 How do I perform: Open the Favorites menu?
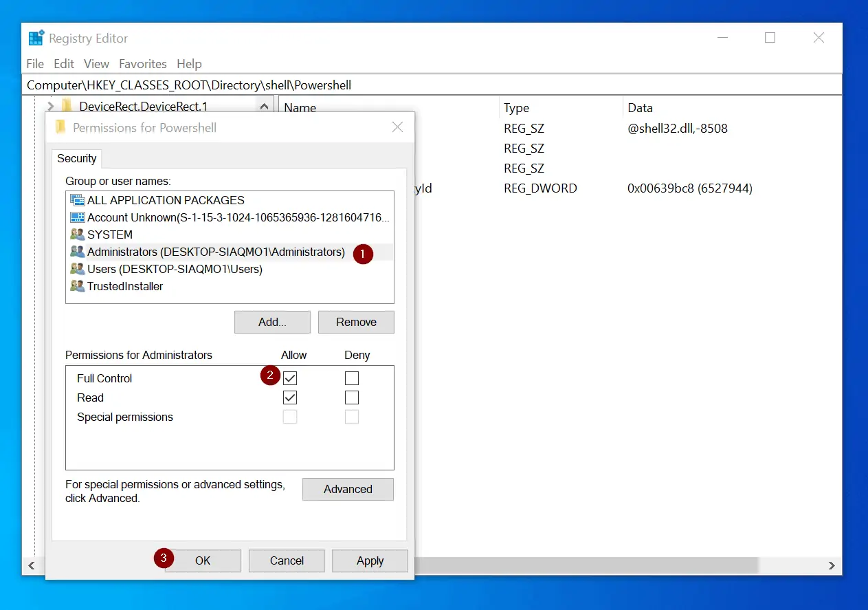[143, 64]
